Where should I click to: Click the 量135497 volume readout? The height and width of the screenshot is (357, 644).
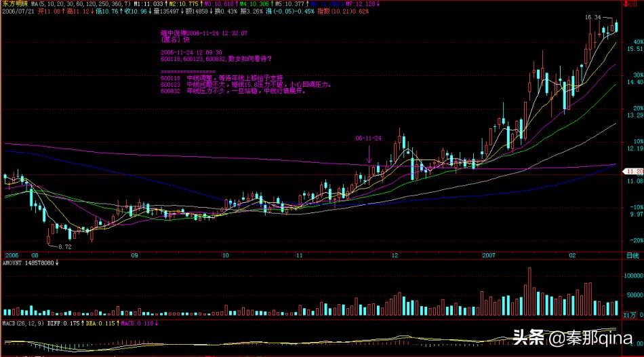(166, 12)
